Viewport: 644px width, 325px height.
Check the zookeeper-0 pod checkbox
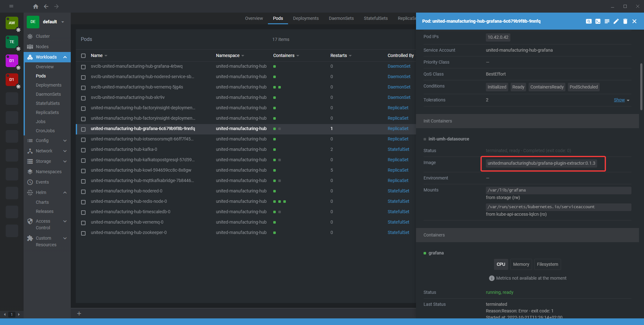coord(83,233)
